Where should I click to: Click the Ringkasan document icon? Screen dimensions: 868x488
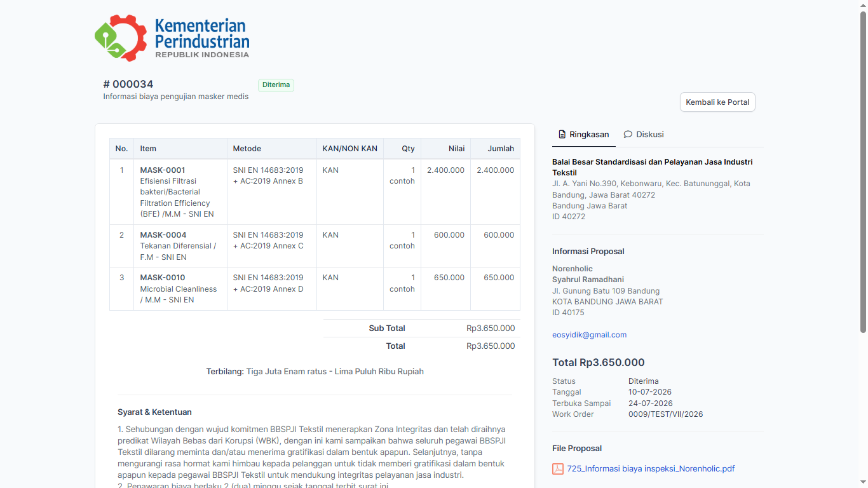click(x=562, y=135)
